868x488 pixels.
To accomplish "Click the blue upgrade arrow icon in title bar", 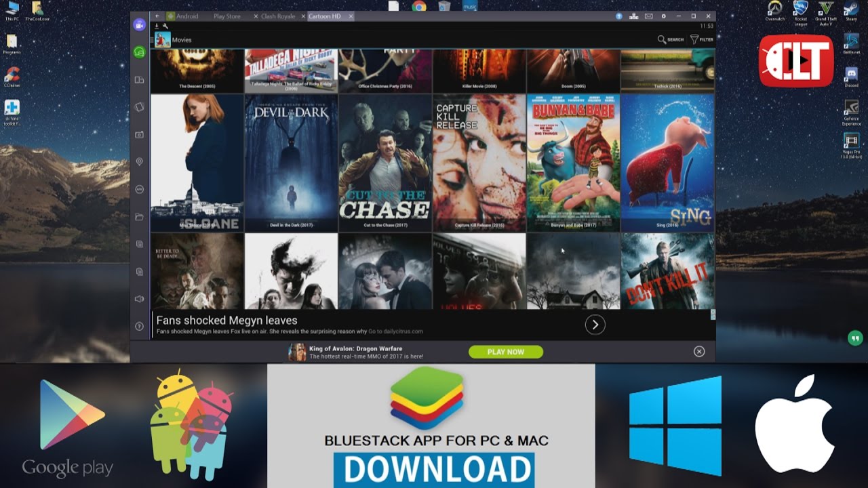I will click(619, 16).
